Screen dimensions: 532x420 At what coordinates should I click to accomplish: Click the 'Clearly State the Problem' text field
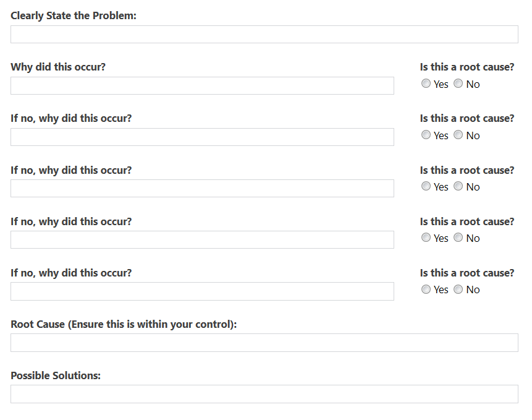(264, 34)
